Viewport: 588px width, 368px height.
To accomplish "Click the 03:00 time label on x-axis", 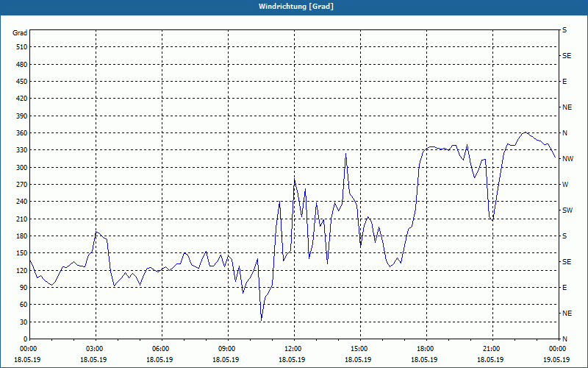I will 96,349.
